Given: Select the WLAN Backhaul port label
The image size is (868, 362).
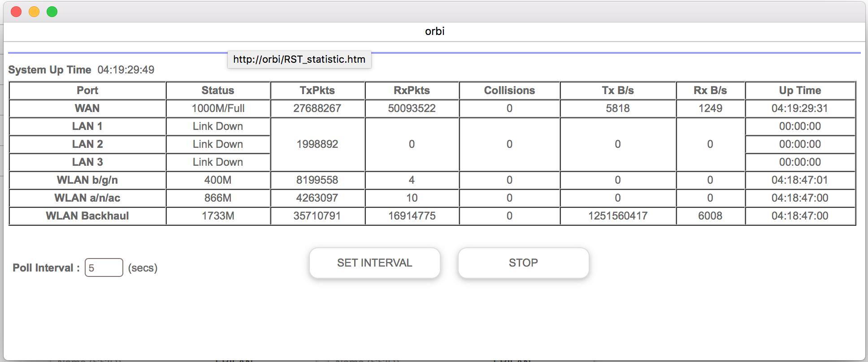Looking at the screenshot, I should (87, 216).
